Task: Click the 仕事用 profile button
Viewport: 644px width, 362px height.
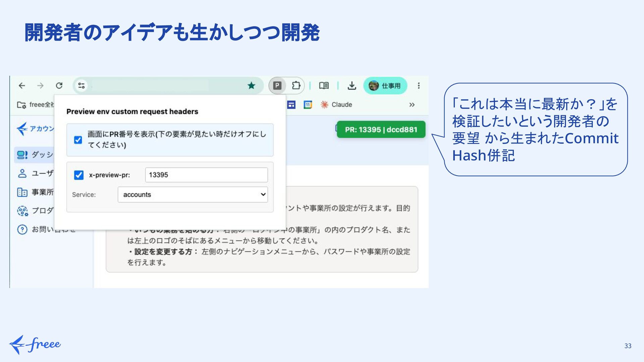Action: [385, 85]
